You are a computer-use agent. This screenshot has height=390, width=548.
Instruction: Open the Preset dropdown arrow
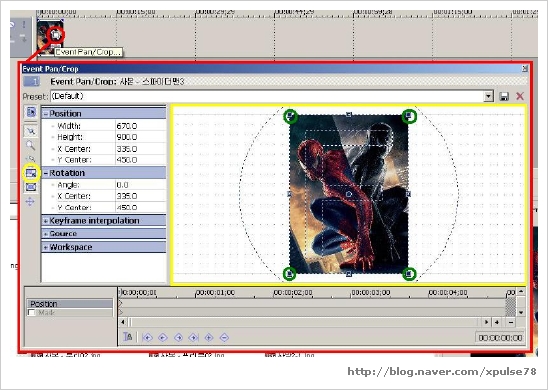[488, 96]
